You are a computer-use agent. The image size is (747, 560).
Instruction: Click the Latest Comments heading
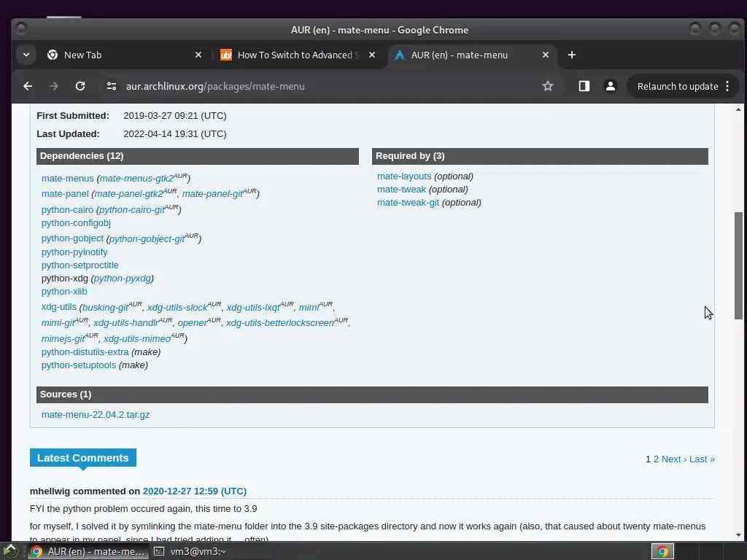pyautogui.click(x=83, y=458)
